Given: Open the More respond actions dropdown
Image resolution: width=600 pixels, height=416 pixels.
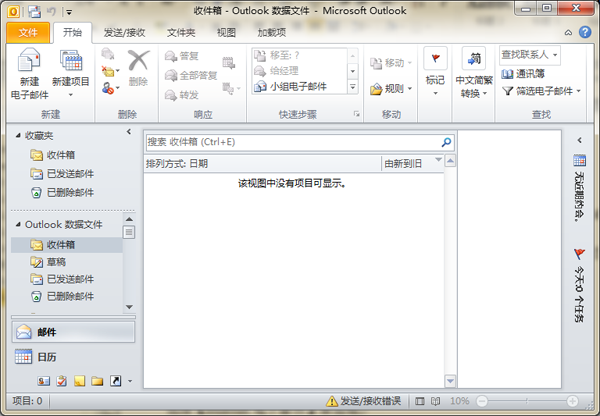Looking at the screenshot, I should click(231, 89).
